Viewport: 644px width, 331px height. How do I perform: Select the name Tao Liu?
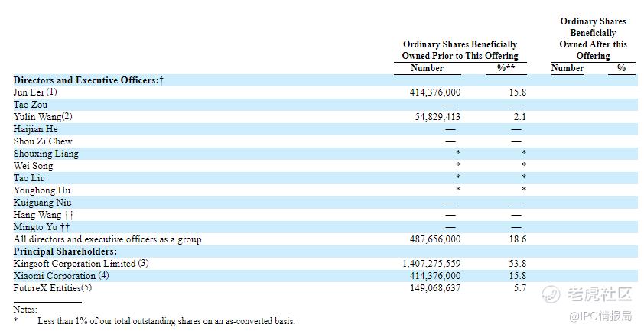pos(29,178)
